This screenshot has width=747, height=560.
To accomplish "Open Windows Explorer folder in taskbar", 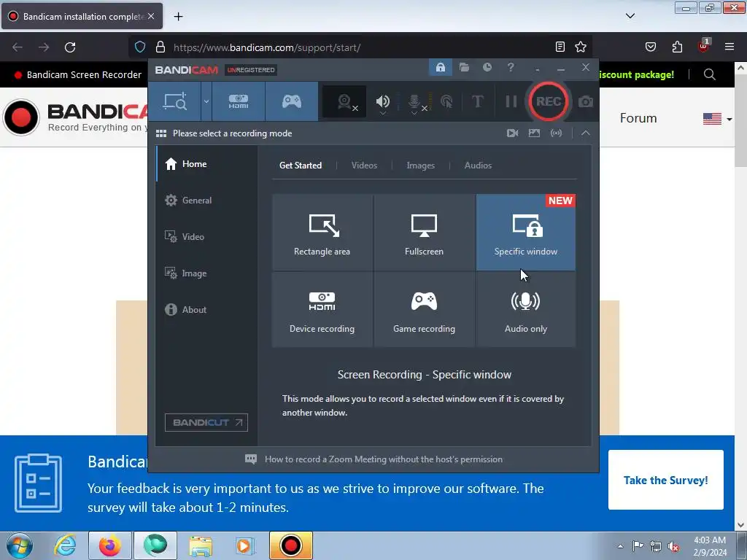I will pos(201,545).
